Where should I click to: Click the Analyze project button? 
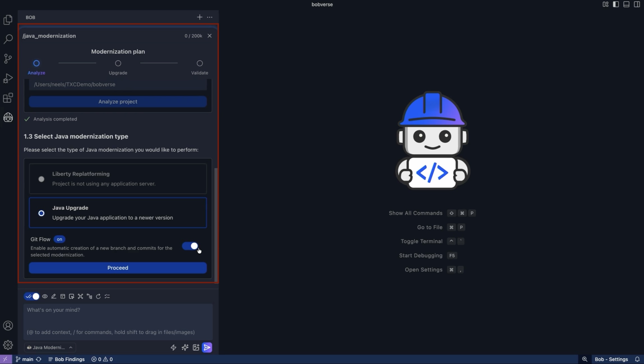118,102
